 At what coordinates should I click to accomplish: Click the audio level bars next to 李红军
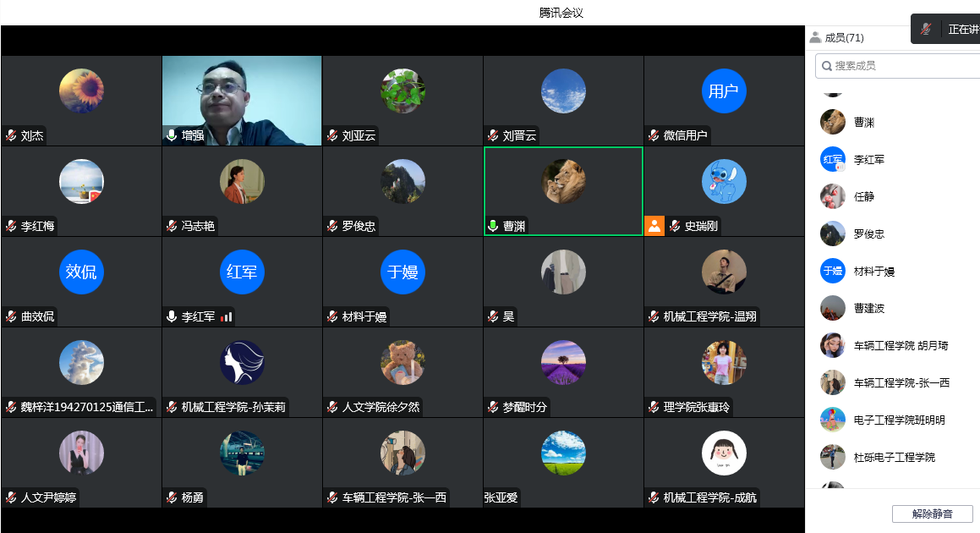point(226,316)
